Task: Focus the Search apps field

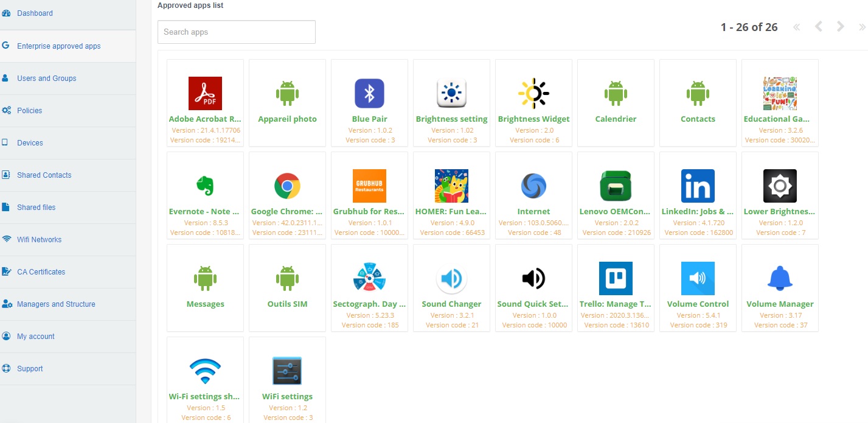Action: pos(237,32)
